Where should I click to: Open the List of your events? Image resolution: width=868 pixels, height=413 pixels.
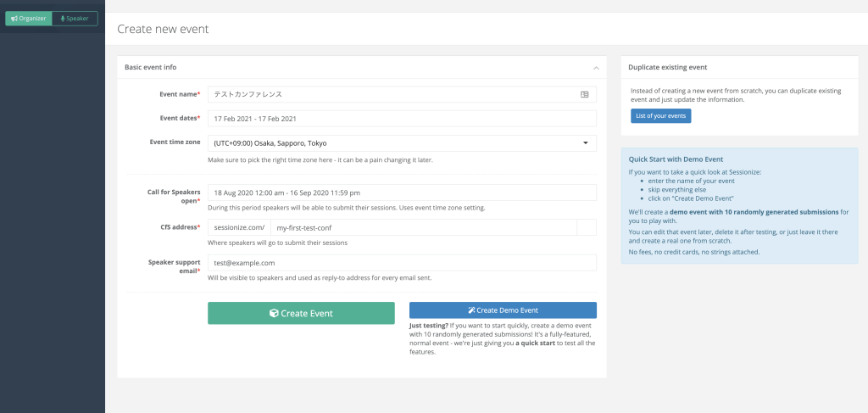[x=660, y=115]
